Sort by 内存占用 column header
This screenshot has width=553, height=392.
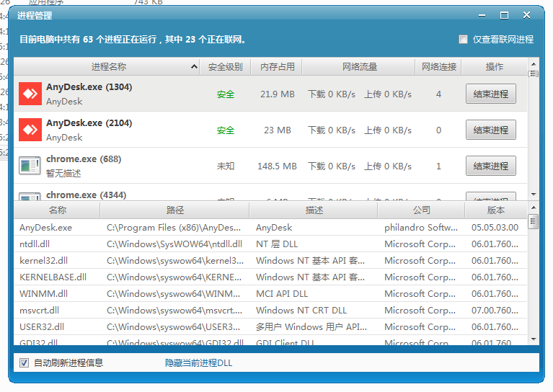[x=277, y=66]
